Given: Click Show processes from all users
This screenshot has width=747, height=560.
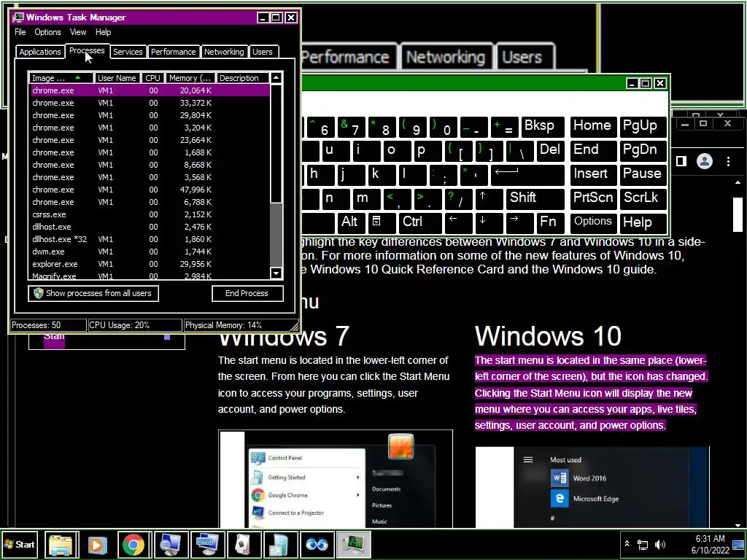Looking at the screenshot, I should click(93, 293).
